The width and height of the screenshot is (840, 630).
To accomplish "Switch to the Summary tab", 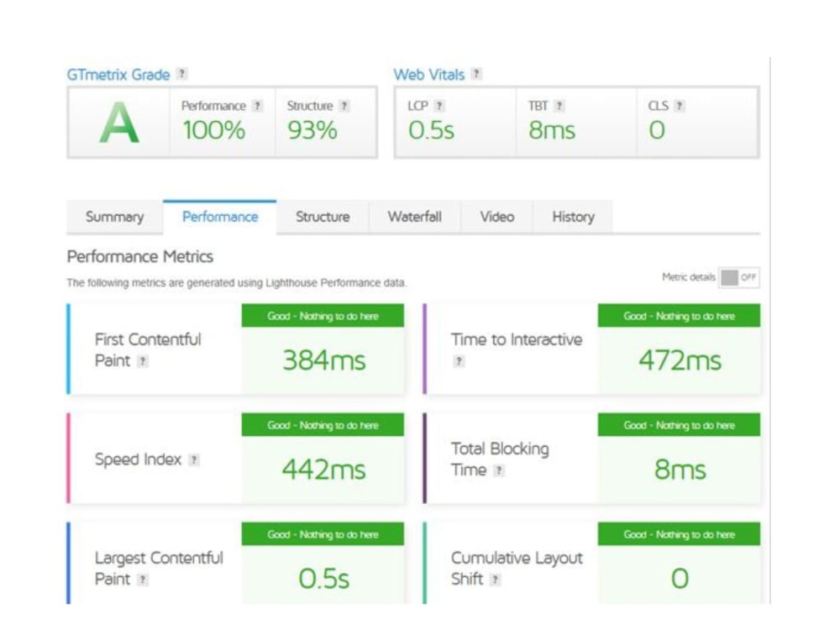I will click(x=114, y=217).
